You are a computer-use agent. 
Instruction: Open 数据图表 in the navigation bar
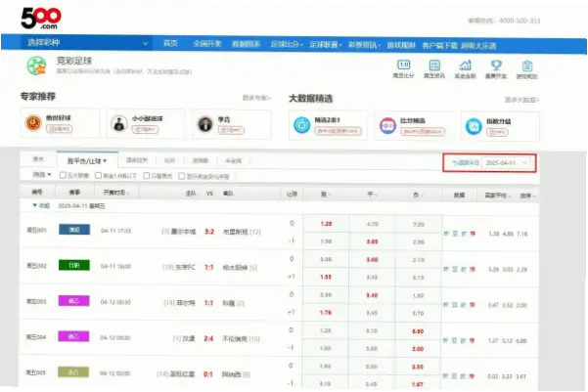coord(246,44)
